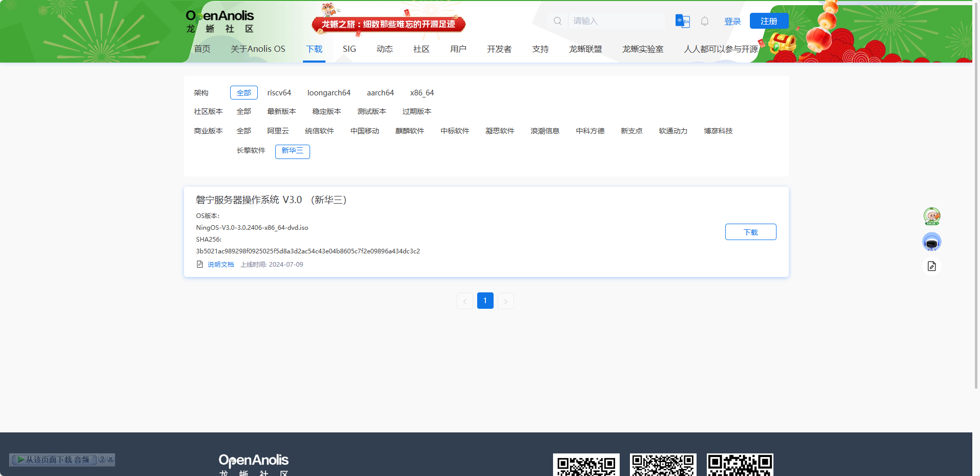This screenshot has height=476, width=980.
Task: Open notifications via the bell icon
Action: point(705,21)
